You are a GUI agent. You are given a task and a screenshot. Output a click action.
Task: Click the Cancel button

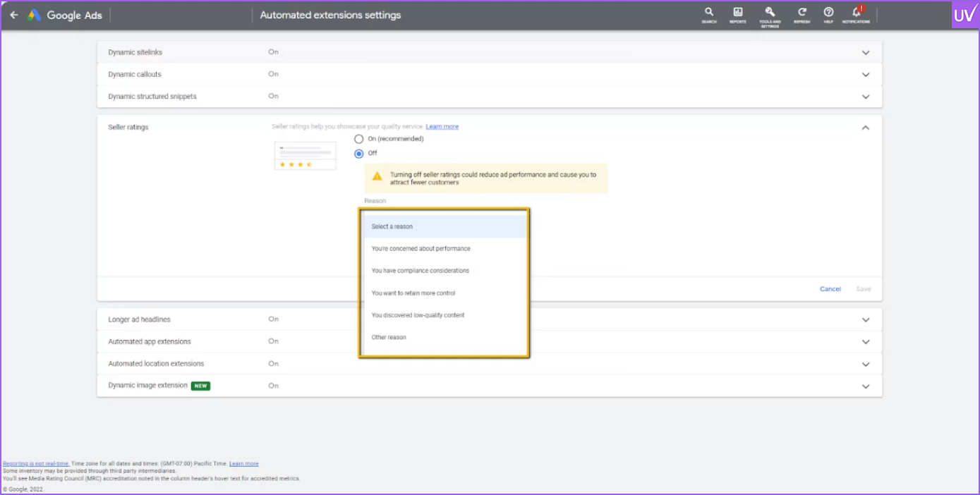pyautogui.click(x=830, y=289)
